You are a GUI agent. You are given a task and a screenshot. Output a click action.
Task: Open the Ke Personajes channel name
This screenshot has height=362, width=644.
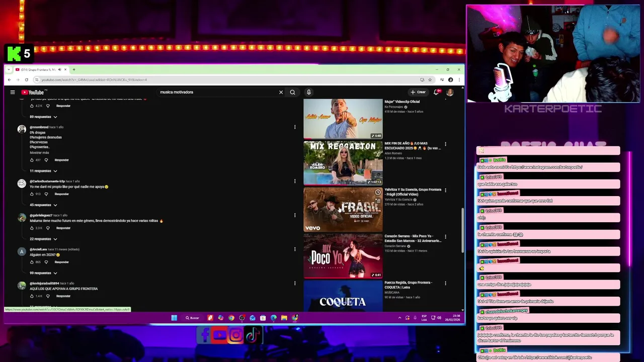pos(394,107)
